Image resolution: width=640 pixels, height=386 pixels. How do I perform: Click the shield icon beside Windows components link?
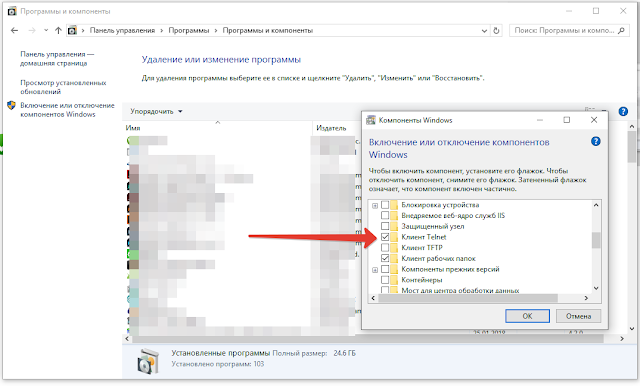pyautogui.click(x=11, y=106)
